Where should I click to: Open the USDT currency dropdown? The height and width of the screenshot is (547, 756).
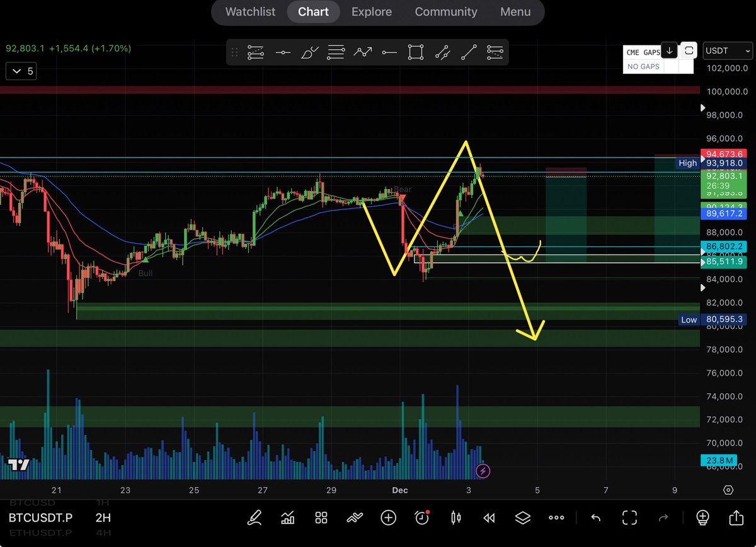click(x=727, y=51)
